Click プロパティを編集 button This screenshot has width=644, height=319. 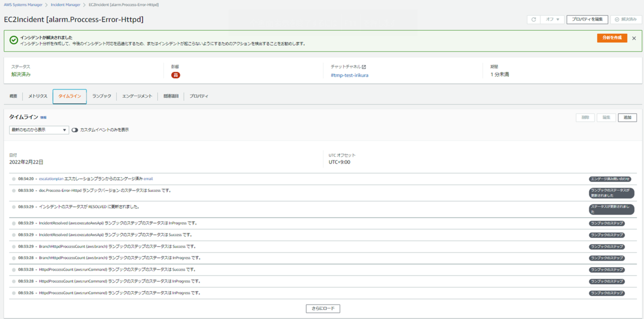[x=587, y=19]
